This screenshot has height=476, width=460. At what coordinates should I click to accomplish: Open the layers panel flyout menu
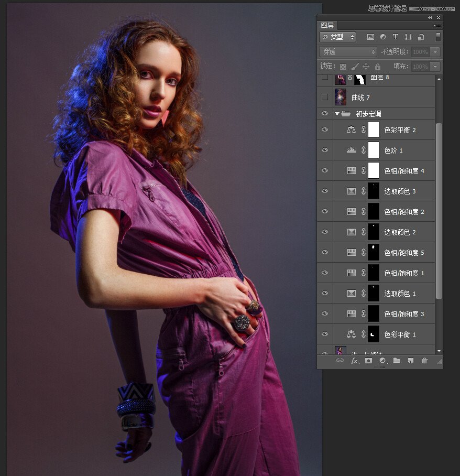[437, 25]
